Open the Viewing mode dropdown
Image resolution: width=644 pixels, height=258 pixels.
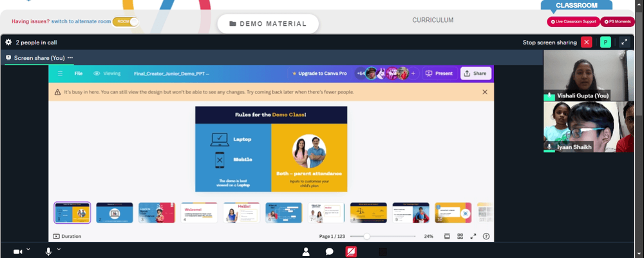[x=107, y=74]
